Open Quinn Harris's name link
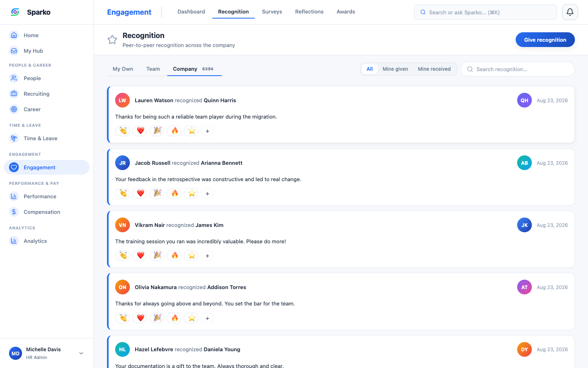This screenshot has height=368, width=588. click(220, 100)
